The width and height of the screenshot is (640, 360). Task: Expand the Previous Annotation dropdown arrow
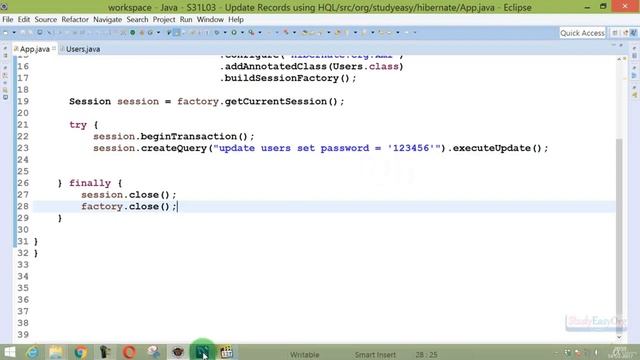pyautogui.click(x=373, y=33)
